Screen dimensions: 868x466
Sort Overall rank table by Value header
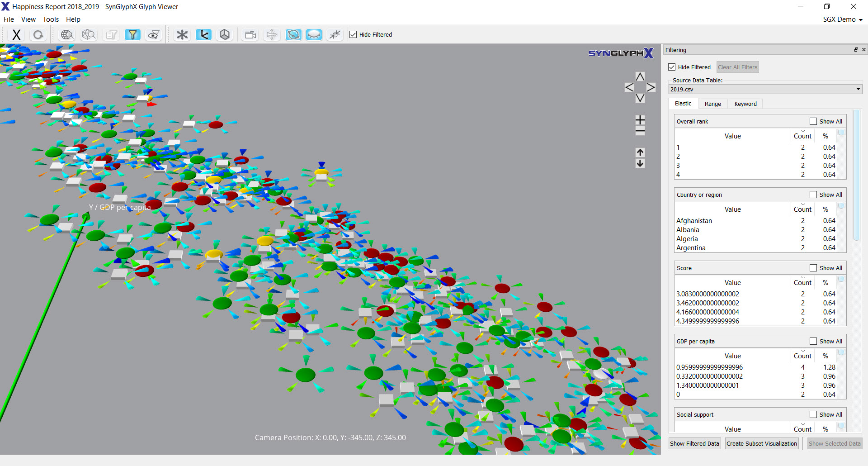tap(733, 136)
